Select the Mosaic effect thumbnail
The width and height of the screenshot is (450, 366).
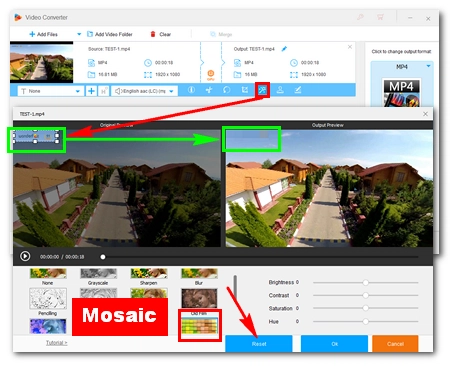click(x=199, y=326)
